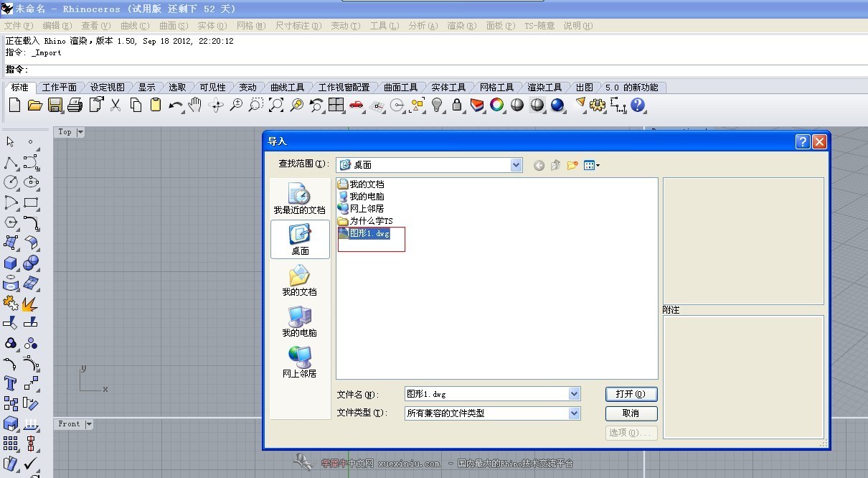
Task: Select the Polygon tool in left sidebar
Action: [x=11, y=222]
